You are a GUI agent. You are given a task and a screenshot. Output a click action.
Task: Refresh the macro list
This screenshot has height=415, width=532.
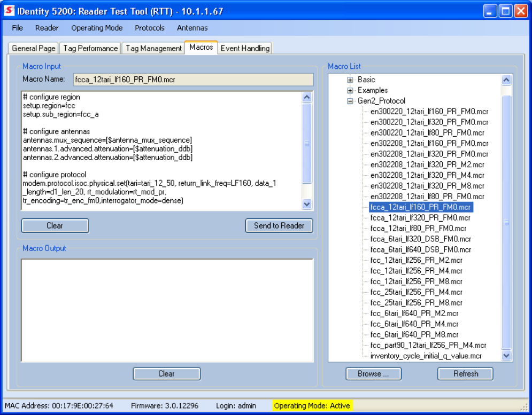coord(466,374)
